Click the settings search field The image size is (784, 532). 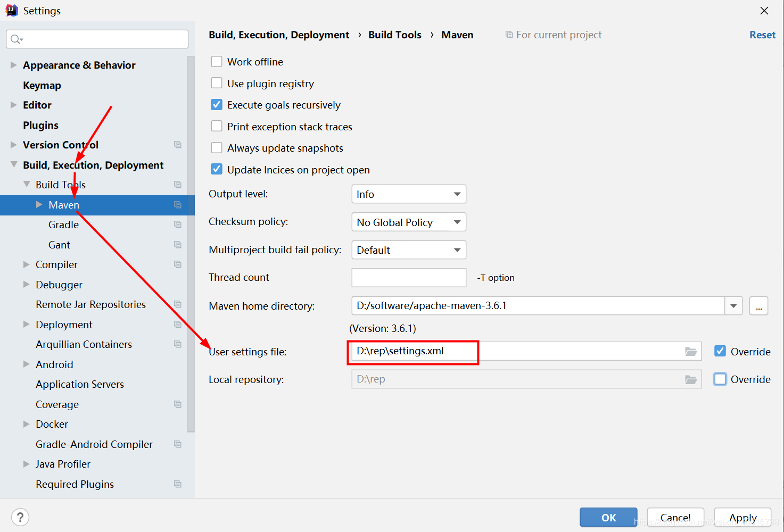[x=97, y=39]
